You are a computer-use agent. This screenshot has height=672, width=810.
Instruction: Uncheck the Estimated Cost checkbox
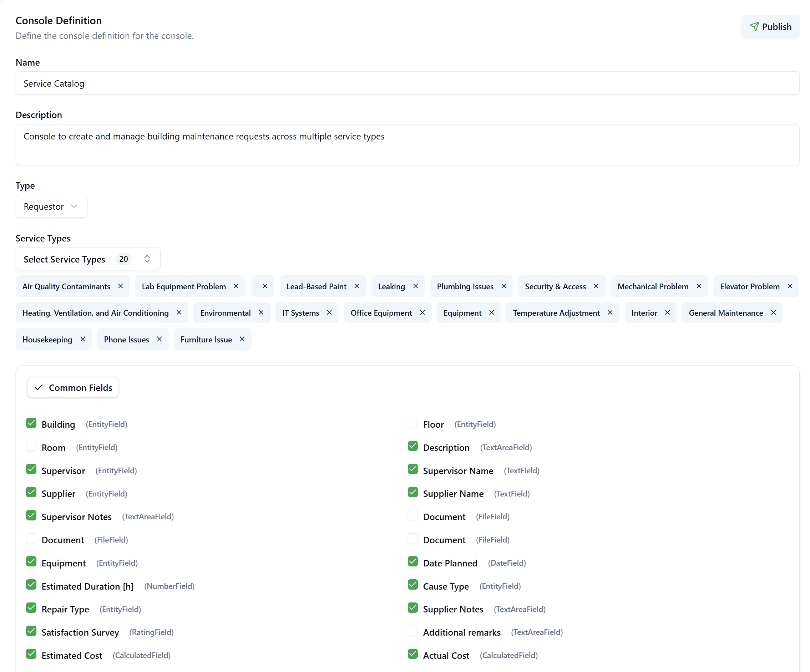pos(31,655)
